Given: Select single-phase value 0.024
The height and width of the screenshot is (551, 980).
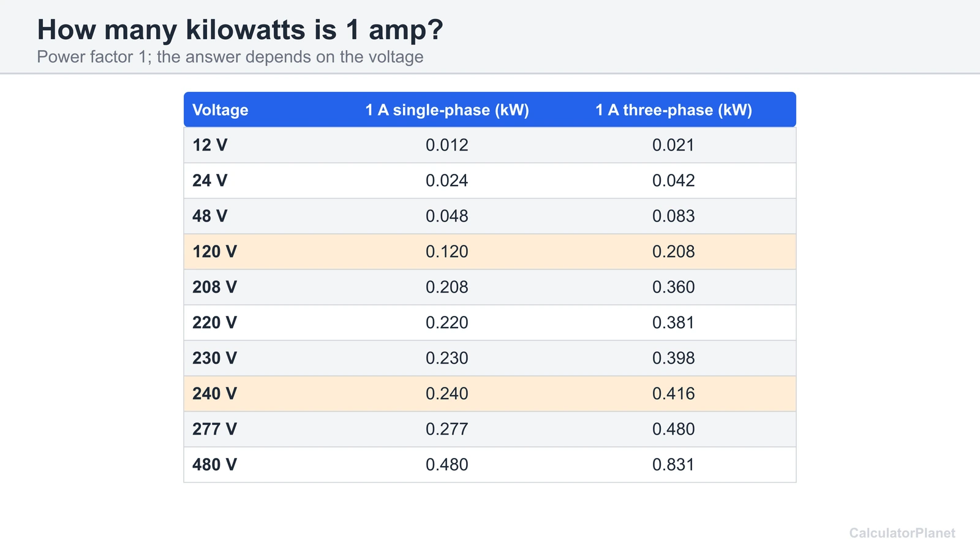Looking at the screenshot, I should coord(447,181).
